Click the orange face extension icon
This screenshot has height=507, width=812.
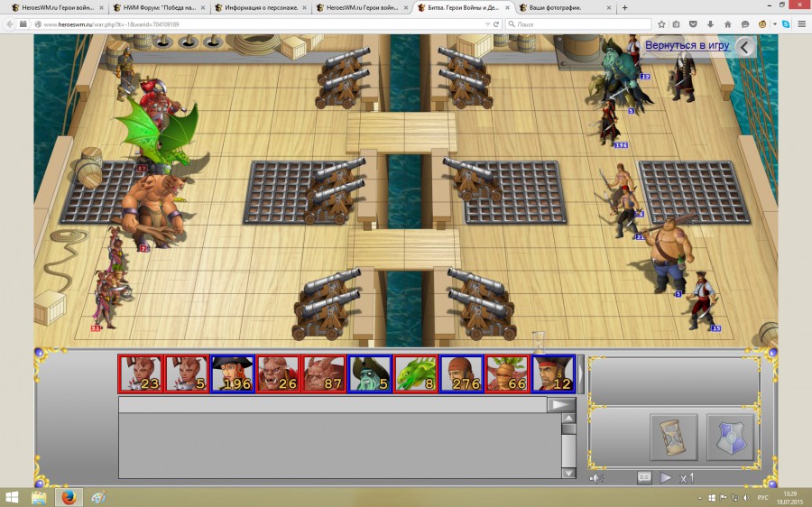[762, 24]
